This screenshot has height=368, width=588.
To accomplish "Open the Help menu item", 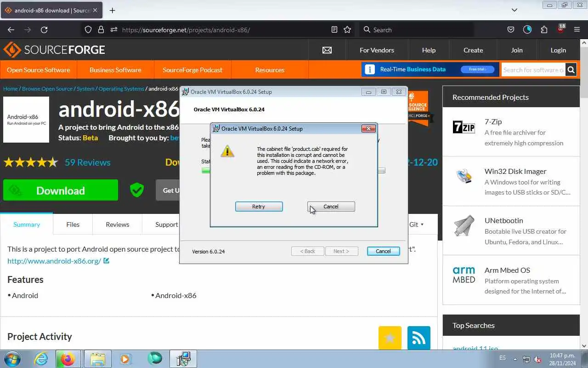I will point(429,50).
